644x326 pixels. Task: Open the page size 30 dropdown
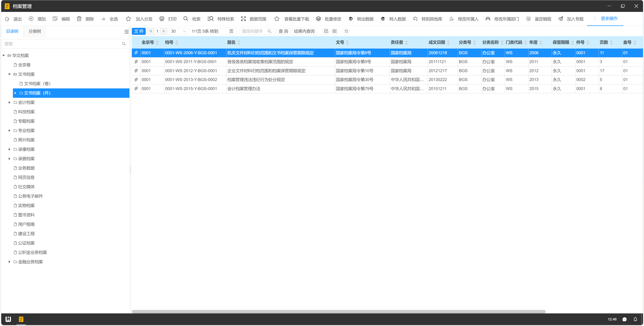178,31
